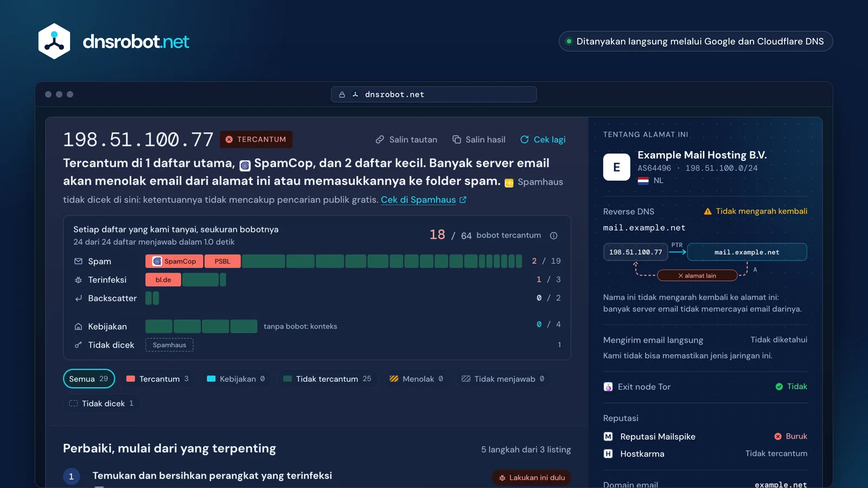This screenshot has height=488, width=868.
Task: Filter by Tidak tercantum 25
Action: pos(327,379)
